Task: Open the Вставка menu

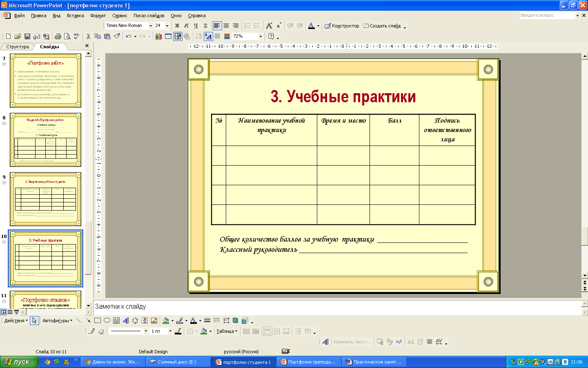Action: pyautogui.click(x=75, y=16)
